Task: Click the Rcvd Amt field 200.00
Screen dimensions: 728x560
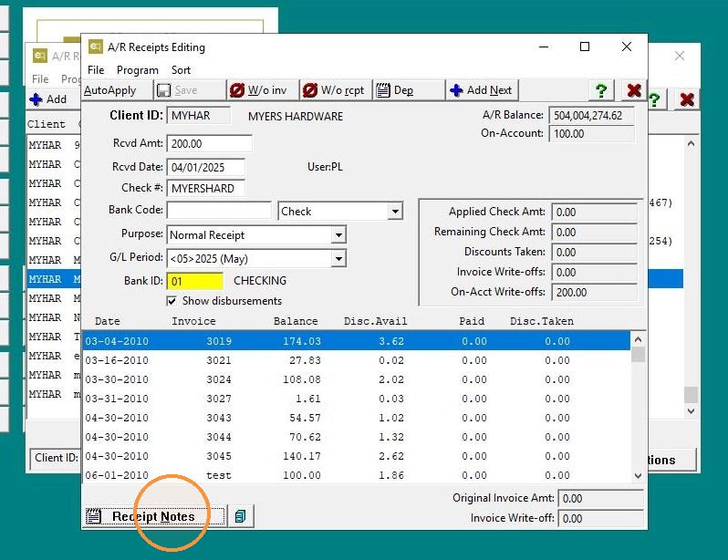Action: click(x=210, y=143)
